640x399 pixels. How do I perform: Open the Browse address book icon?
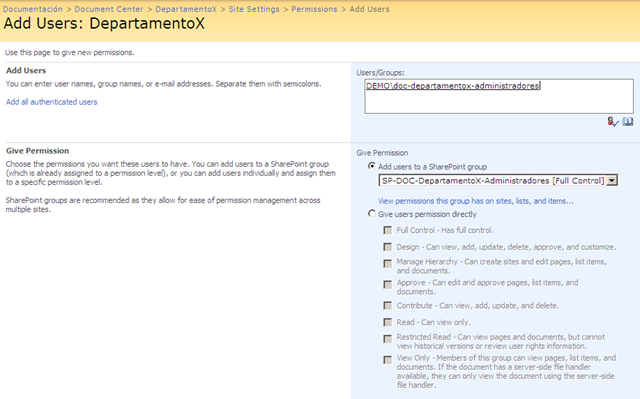coord(628,122)
